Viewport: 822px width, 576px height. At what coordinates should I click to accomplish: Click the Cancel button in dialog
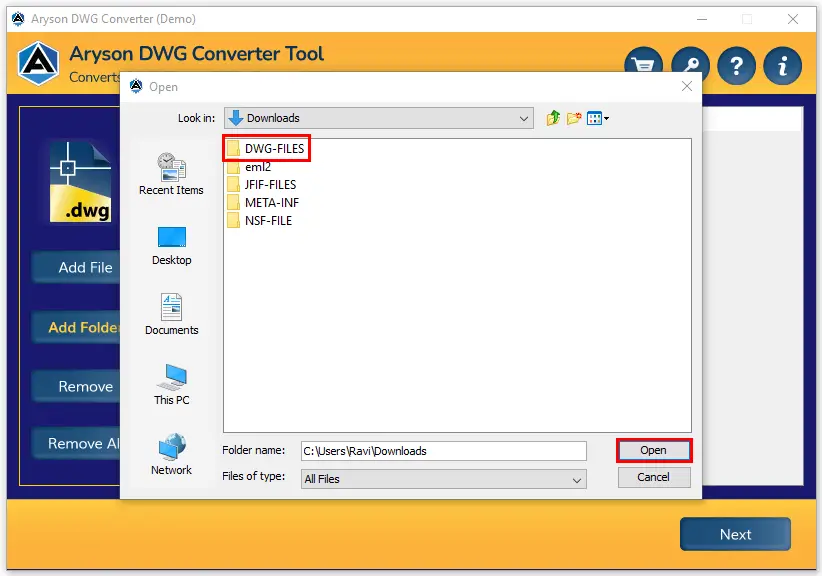[x=654, y=477]
